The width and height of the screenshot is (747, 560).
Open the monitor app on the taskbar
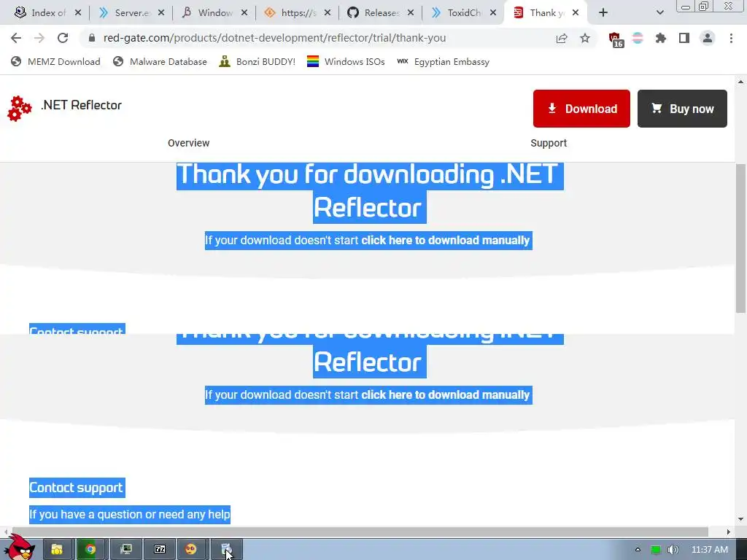click(125, 550)
